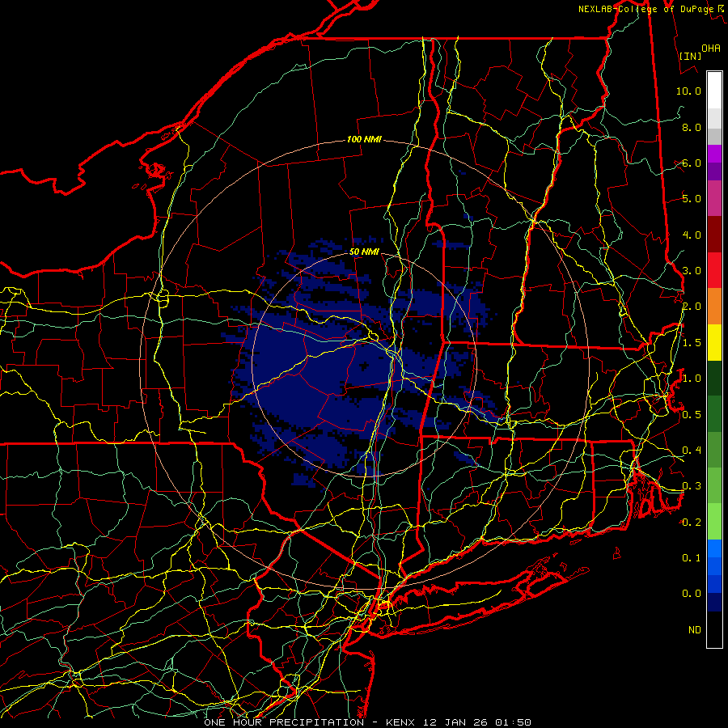
Task: Click the 1.5 legend value
Action: pyautogui.click(x=691, y=343)
